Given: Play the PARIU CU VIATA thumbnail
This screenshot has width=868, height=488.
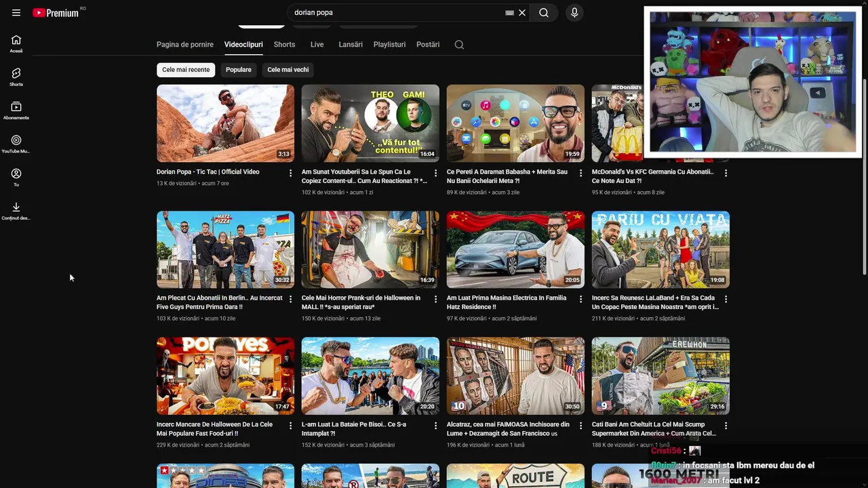Looking at the screenshot, I should pyautogui.click(x=660, y=249).
